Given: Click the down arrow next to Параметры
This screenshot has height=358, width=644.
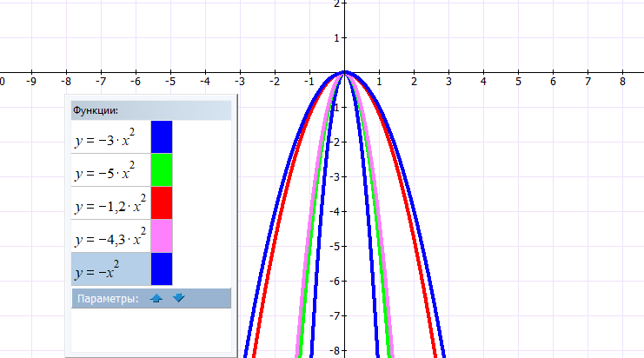Looking at the screenshot, I should 179,298.
